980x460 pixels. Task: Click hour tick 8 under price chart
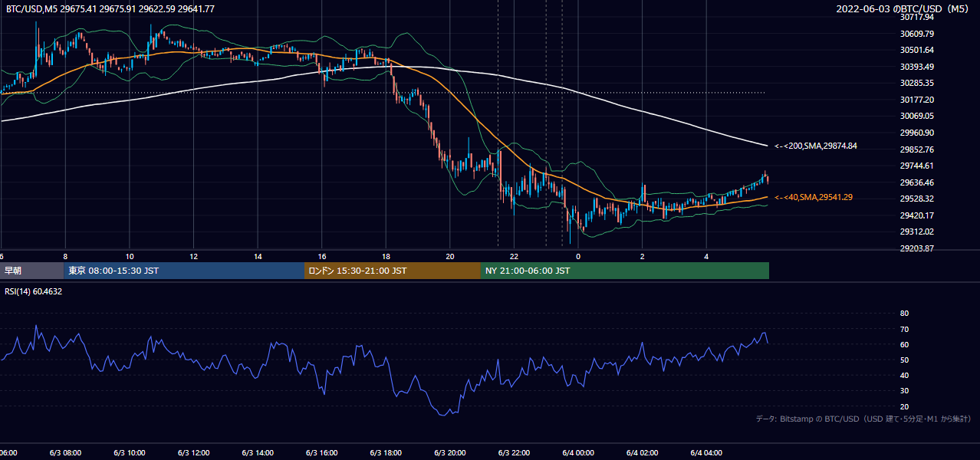coord(65,256)
